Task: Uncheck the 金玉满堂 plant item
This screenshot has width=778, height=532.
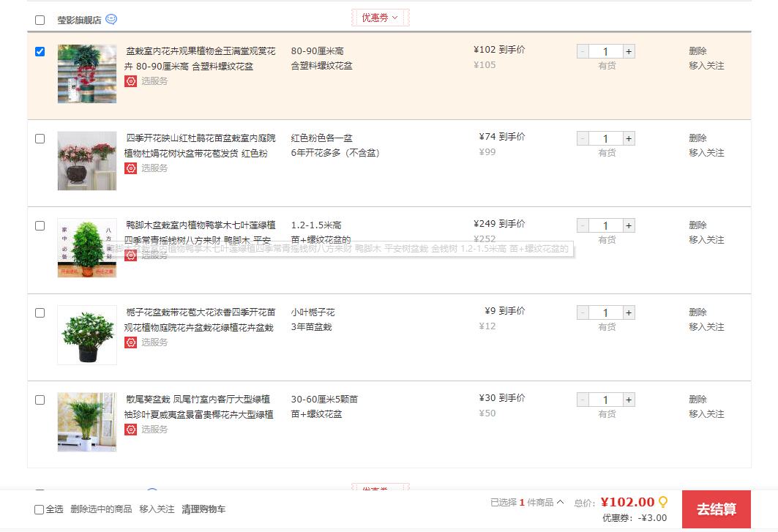Action: [x=40, y=52]
